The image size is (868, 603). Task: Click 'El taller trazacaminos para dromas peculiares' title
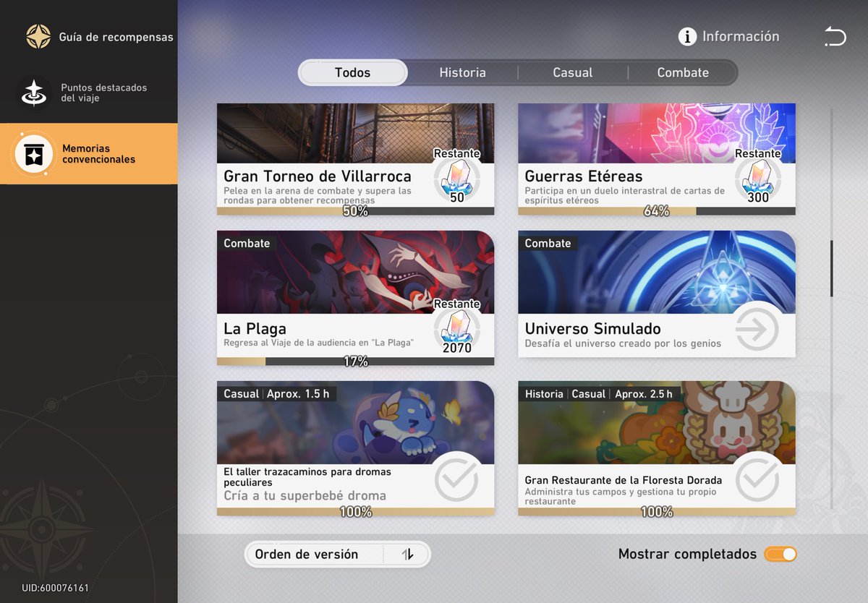(307, 476)
